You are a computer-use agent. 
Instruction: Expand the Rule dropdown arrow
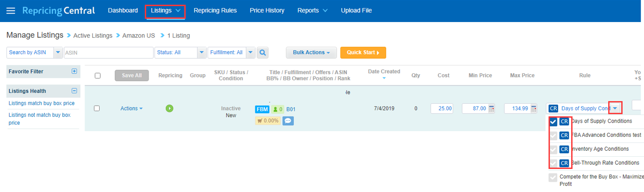(615, 108)
